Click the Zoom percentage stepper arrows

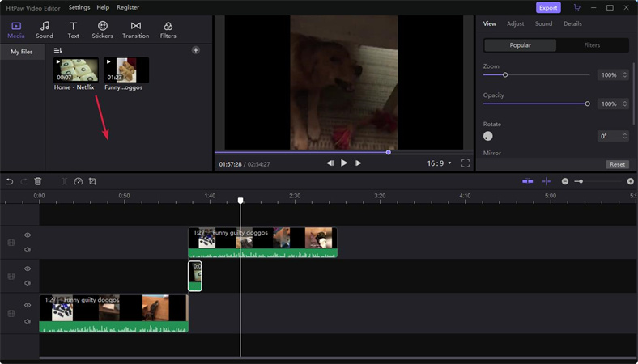tap(625, 75)
